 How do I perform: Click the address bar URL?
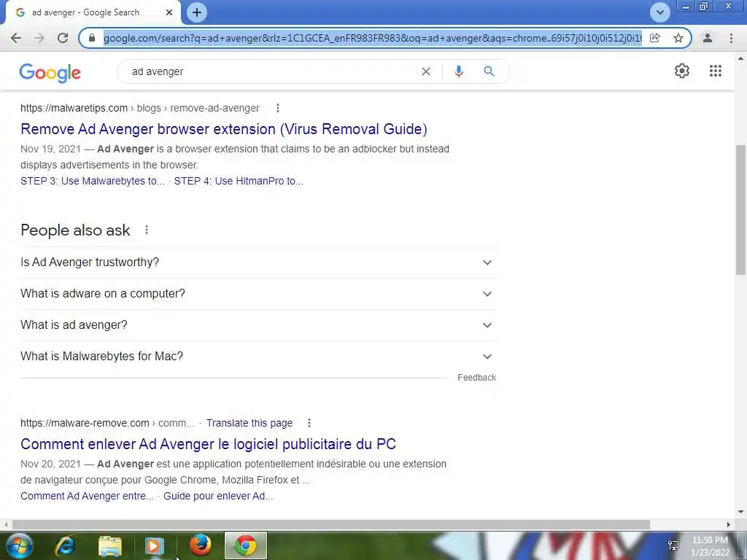371,38
